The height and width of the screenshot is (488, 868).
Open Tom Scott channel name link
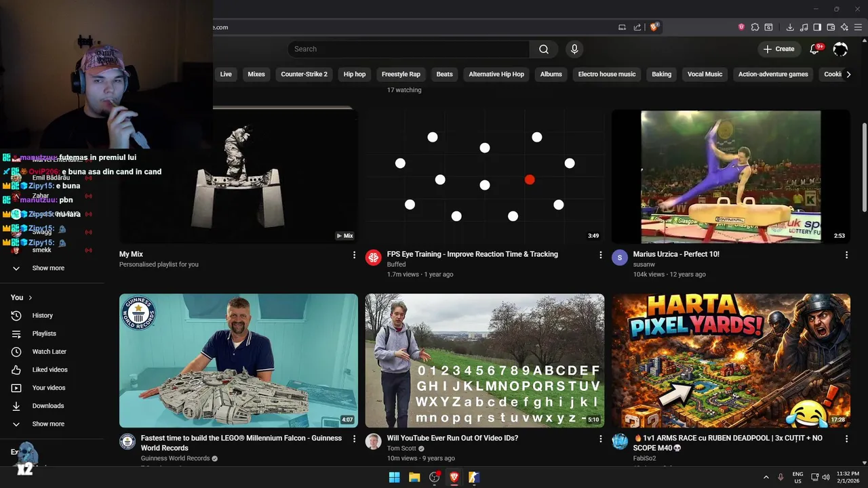(401, 449)
